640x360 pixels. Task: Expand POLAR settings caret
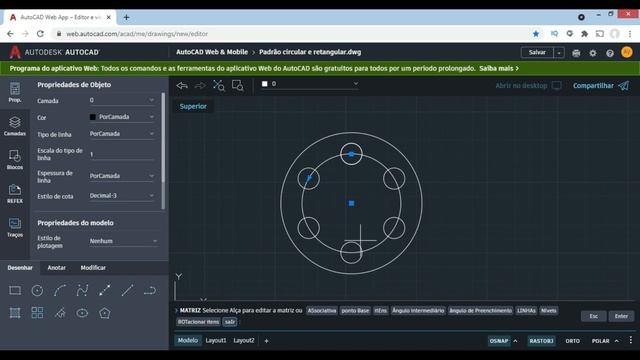click(617, 341)
